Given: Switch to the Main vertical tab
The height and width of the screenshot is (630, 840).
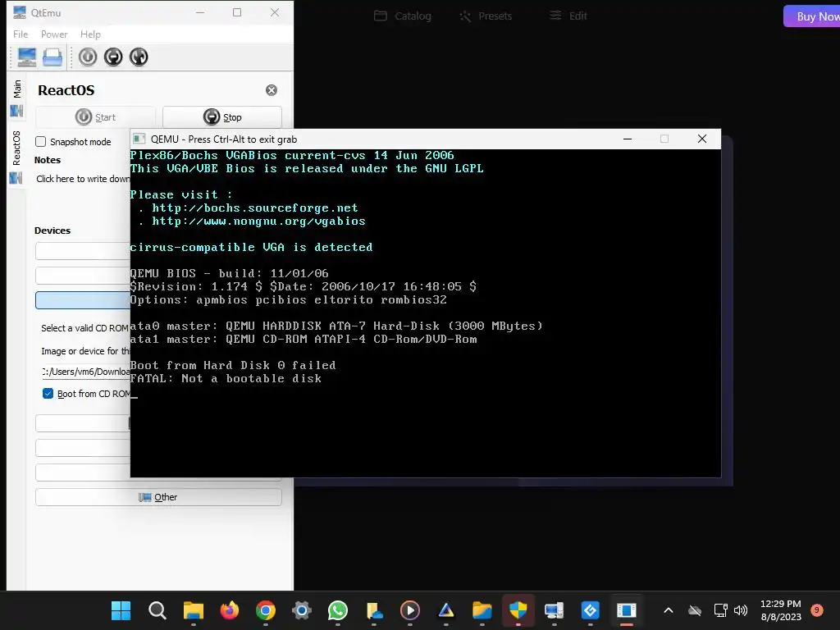Looking at the screenshot, I should [x=16, y=98].
